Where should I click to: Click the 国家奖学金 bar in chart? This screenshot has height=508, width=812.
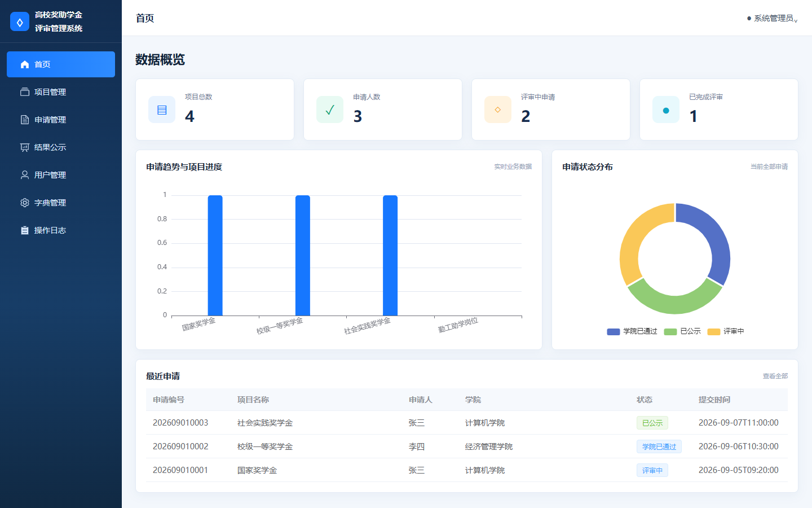[x=215, y=255]
